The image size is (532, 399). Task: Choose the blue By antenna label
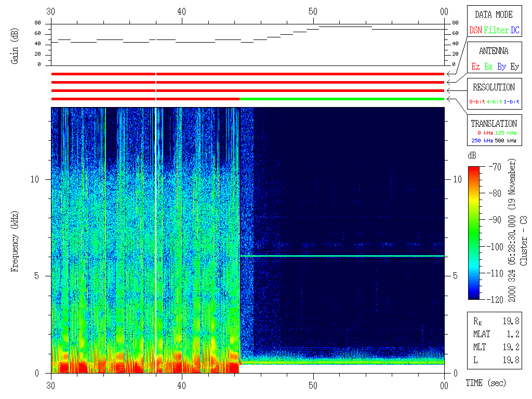501,67
